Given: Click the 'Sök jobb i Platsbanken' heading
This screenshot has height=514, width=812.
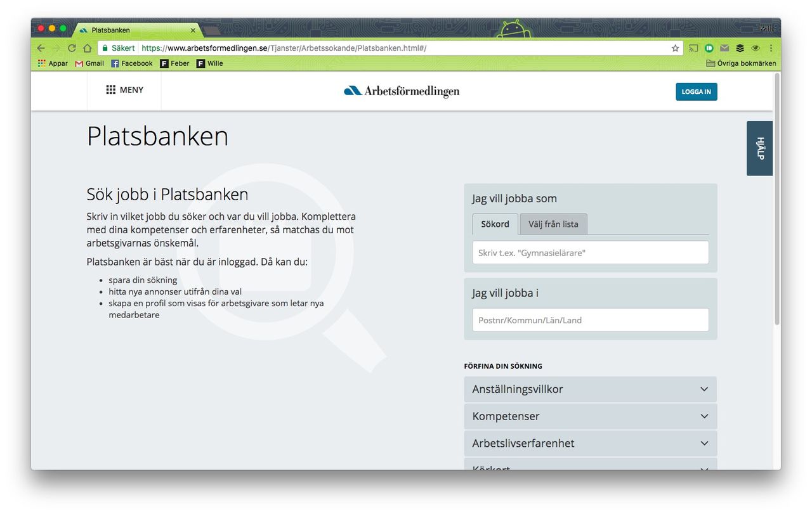Looking at the screenshot, I should coord(167,194).
